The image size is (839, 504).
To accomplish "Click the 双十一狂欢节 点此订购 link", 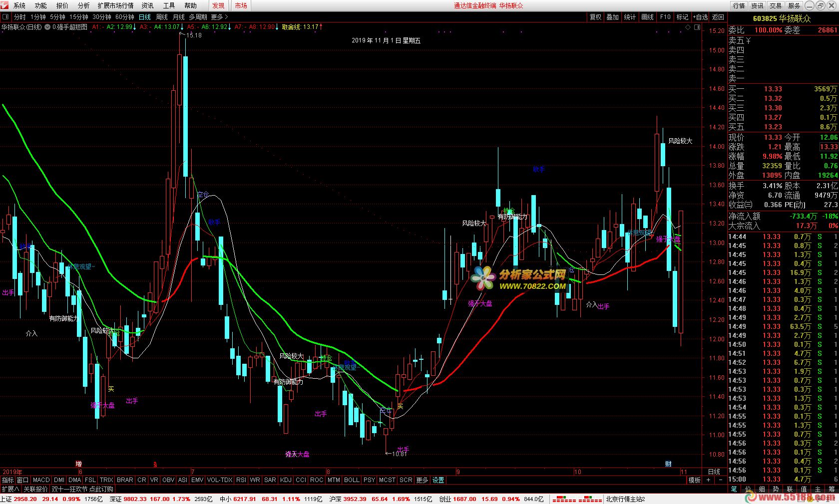I will [82, 489].
